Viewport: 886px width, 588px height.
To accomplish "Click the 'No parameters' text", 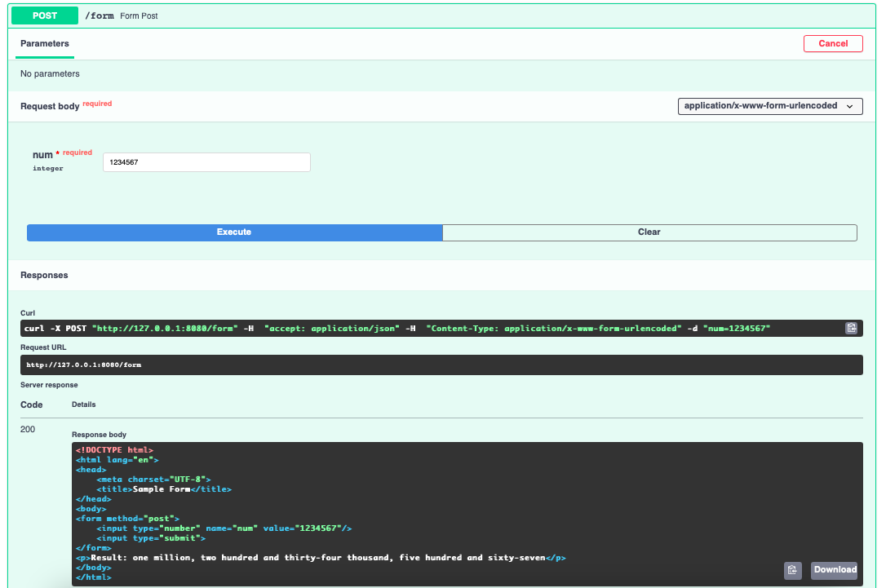I will [x=50, y=73].
